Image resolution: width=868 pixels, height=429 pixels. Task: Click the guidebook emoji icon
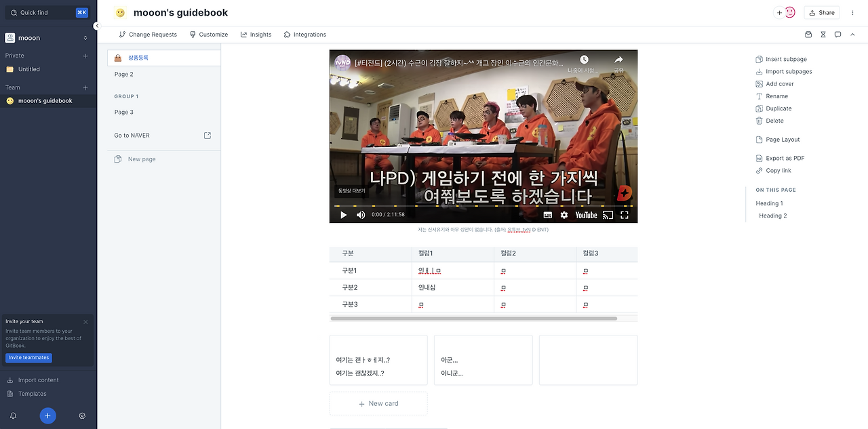pyautogui.click(x=120, y=13)
